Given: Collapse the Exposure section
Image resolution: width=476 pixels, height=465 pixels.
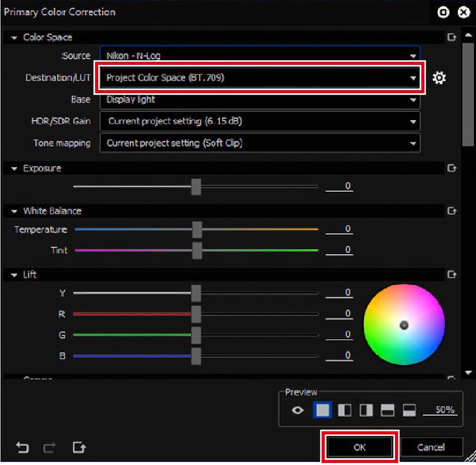Looking at the screenshot, I should (x=14, y=169).
